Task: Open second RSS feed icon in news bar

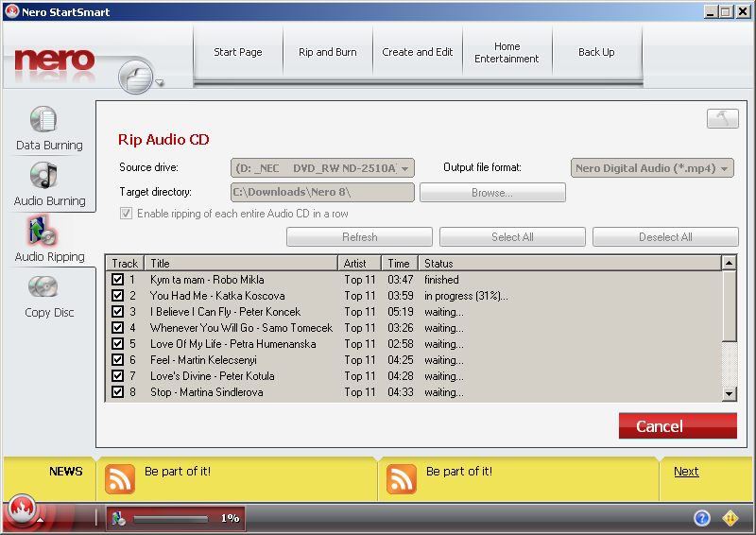Action: pos(401,479)
